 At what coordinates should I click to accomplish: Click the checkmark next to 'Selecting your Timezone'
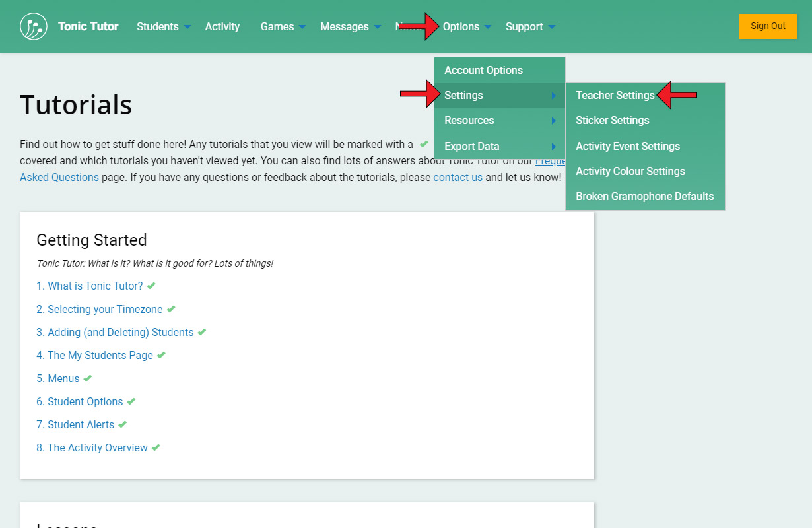pos(171,309)
